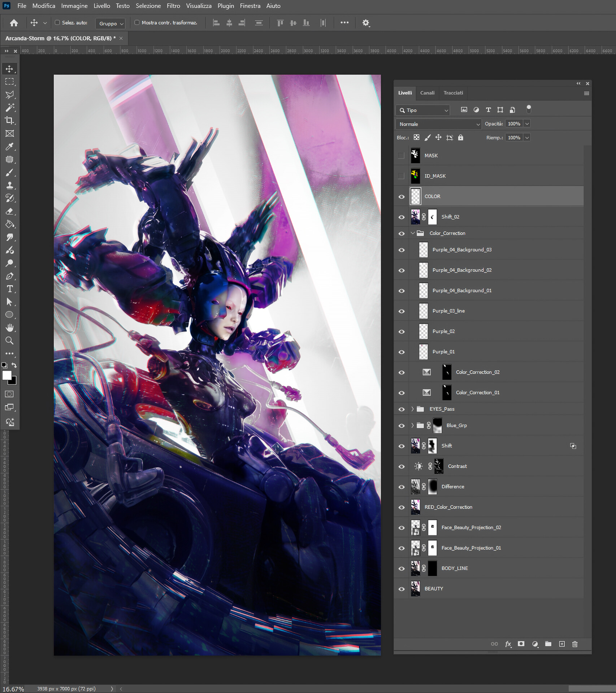Select the Magic Wand tool
The height and width of the screenshot is (693, 616).
[10, 108]
